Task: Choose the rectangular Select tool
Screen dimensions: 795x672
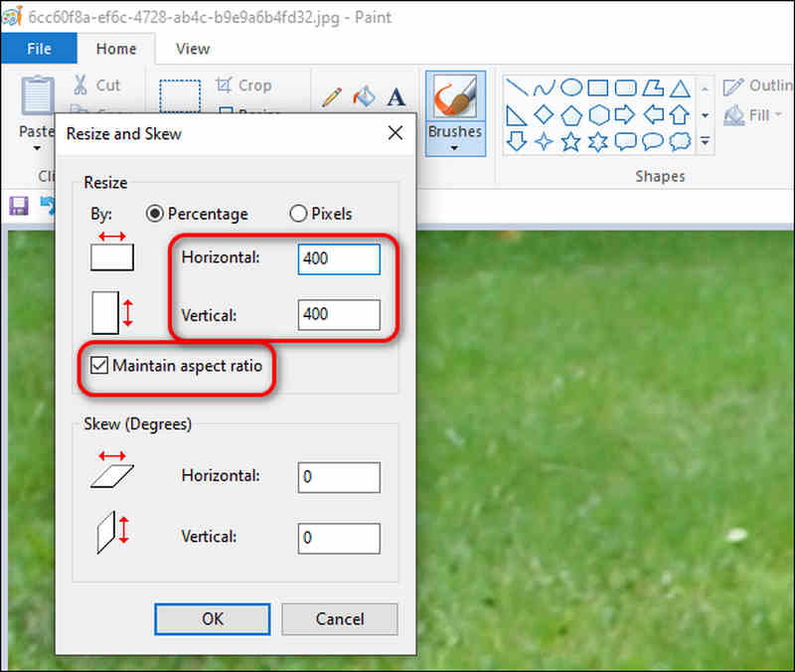Action: 180,95
